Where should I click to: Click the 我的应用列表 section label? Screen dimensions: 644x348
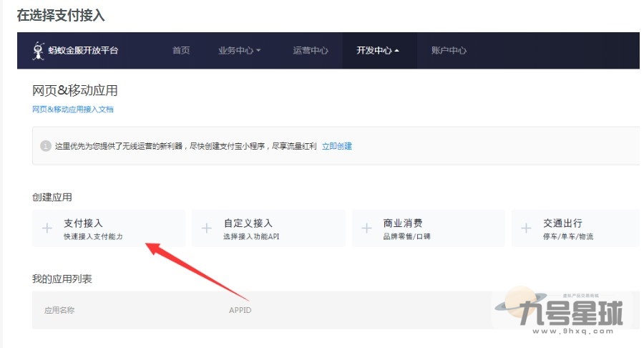pyautogui.click(x=62, y=279)
